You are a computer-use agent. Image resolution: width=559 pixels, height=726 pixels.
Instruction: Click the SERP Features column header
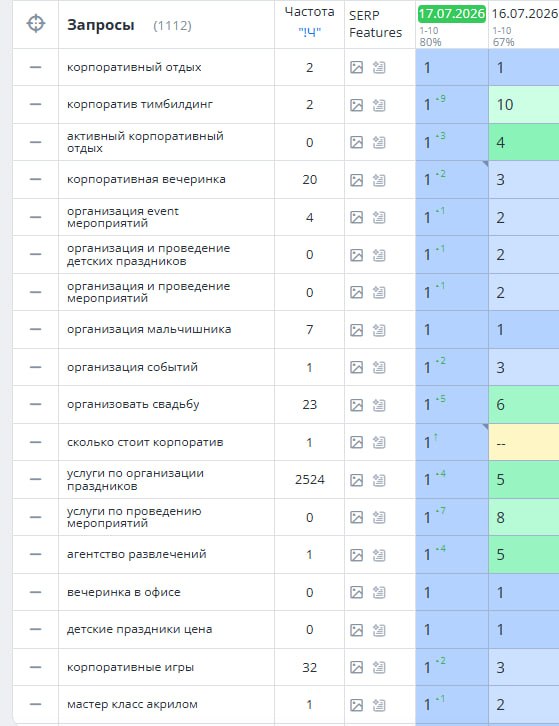(376, 24)
